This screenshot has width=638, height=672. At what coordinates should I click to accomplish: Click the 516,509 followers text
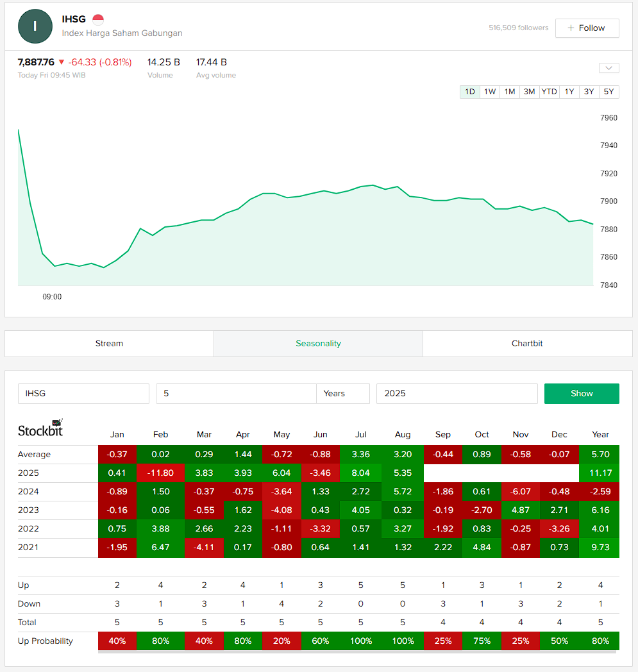point(519,28)
